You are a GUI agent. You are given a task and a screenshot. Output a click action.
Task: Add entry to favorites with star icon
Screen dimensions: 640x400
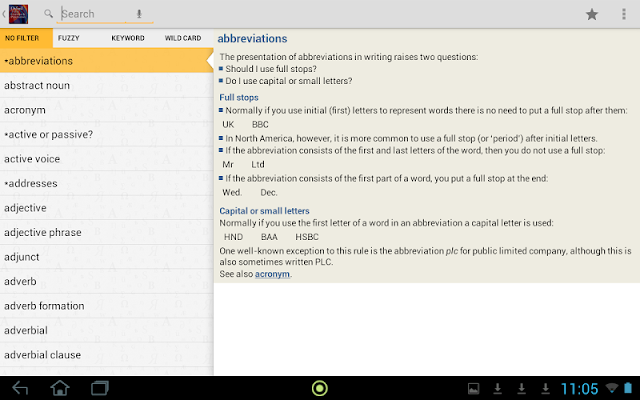(592, 14)
